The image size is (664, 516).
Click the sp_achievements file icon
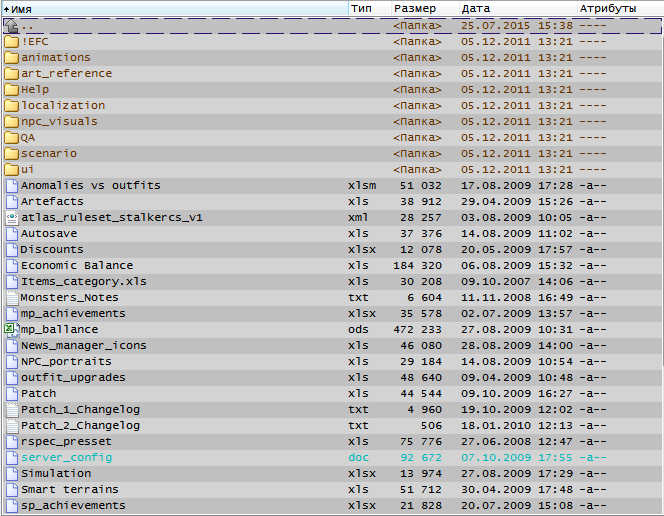[x=12, y=506]
